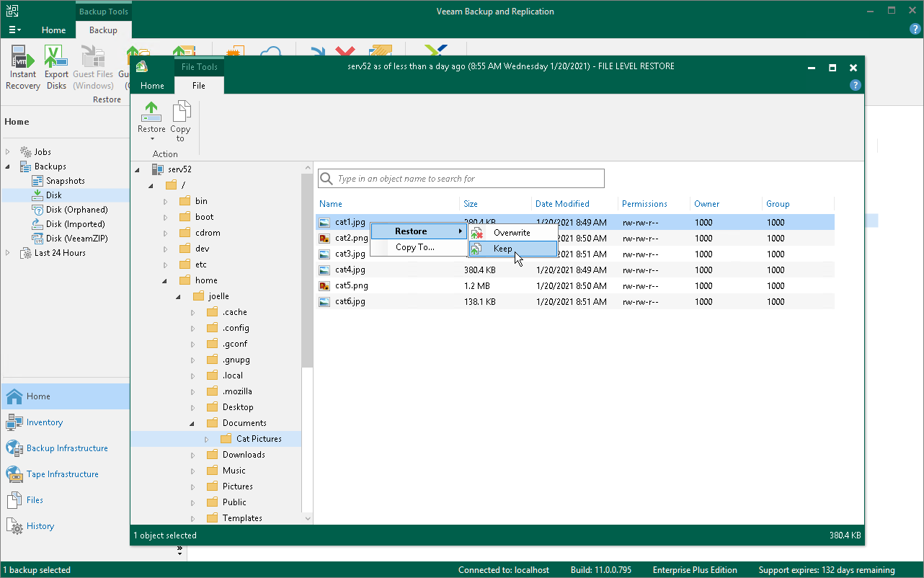Expand the boot folder node
924x578 pixels.
click(165, 217)
